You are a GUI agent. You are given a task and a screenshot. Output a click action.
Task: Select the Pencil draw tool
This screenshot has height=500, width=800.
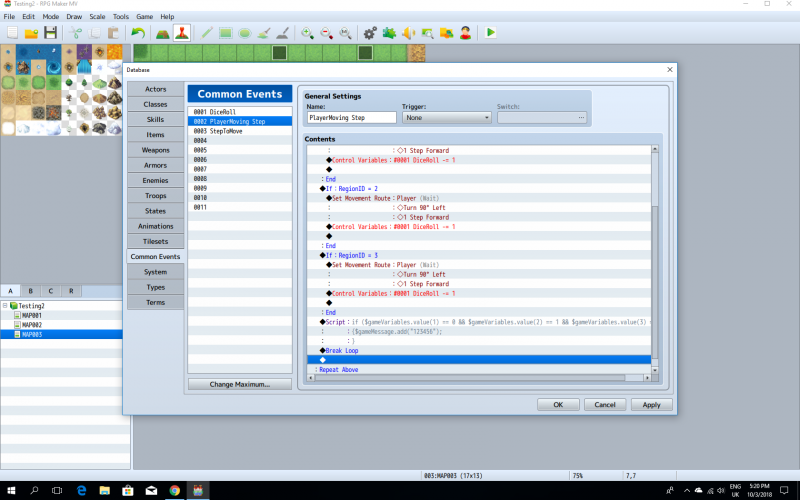207,33
